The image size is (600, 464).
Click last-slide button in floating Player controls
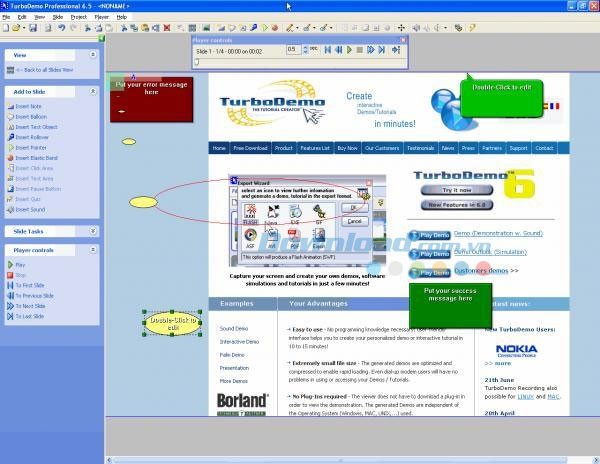click(x=382, y=50)
